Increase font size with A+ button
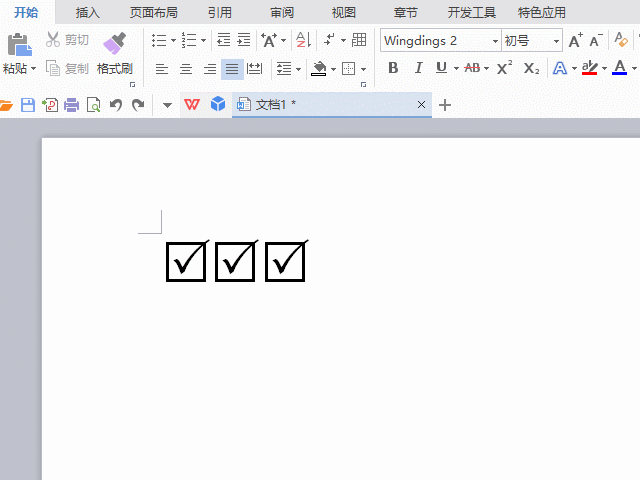 click(576, 40)
